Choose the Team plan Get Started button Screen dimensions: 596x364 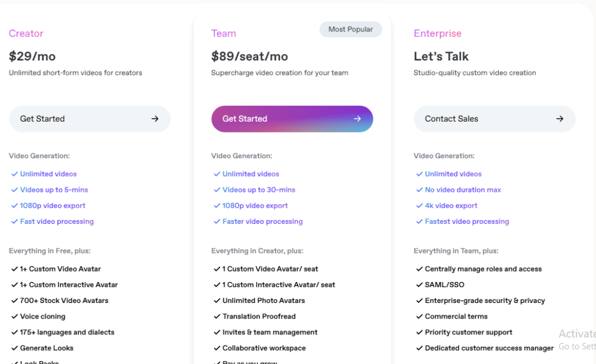(292, 119)
